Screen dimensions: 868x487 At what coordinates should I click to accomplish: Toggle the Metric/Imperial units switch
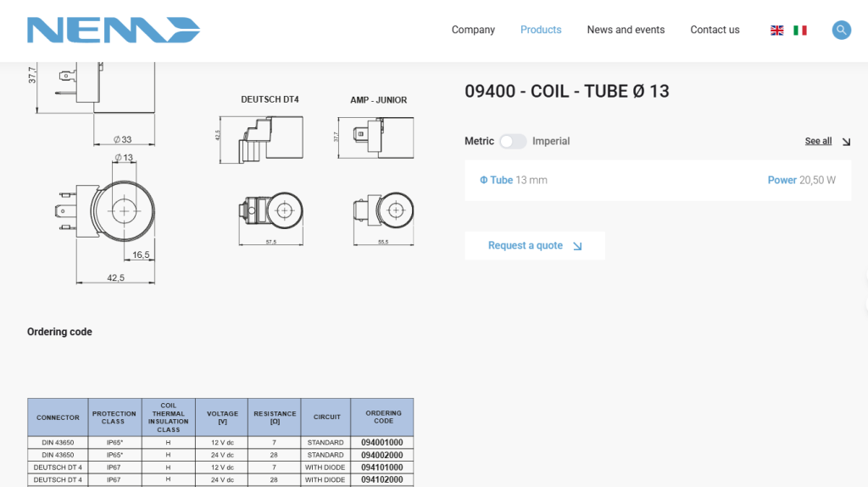513,142
